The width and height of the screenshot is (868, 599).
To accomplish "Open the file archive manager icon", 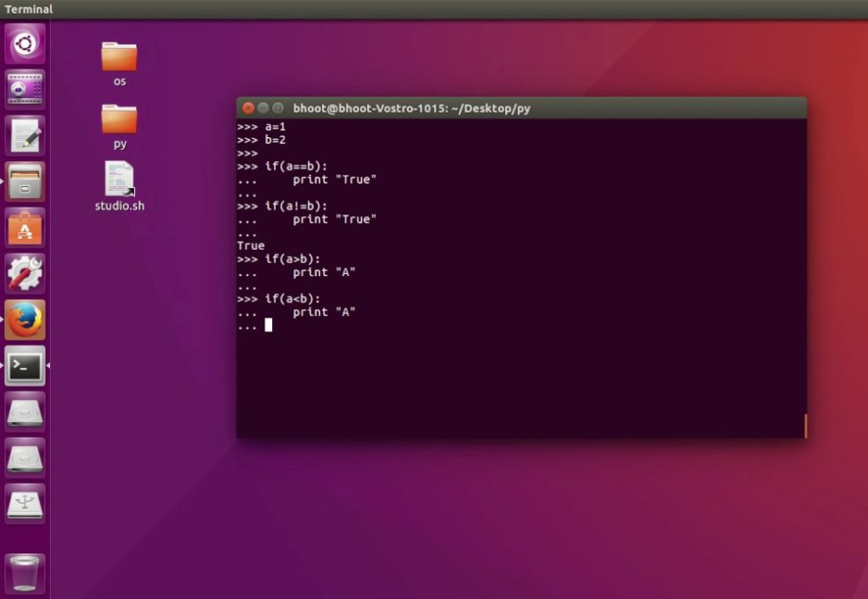I will click(24, 181).
